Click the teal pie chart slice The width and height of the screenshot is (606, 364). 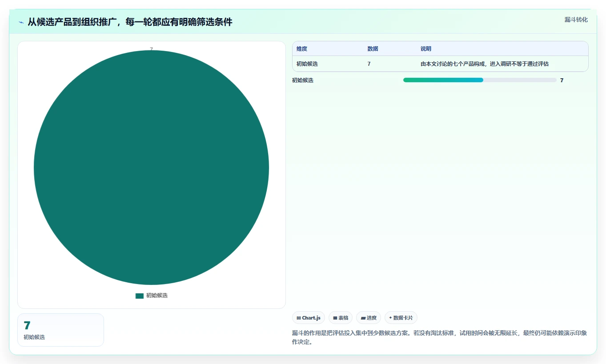[151, 168]
